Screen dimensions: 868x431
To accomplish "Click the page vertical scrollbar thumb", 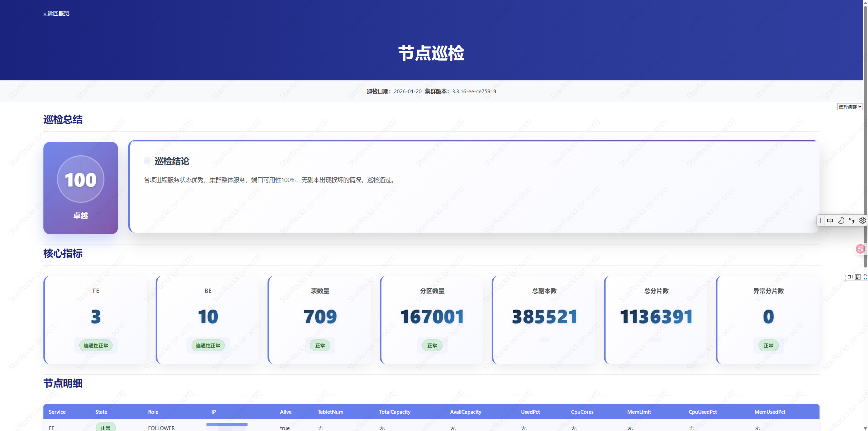I will (x=865, y=136).
